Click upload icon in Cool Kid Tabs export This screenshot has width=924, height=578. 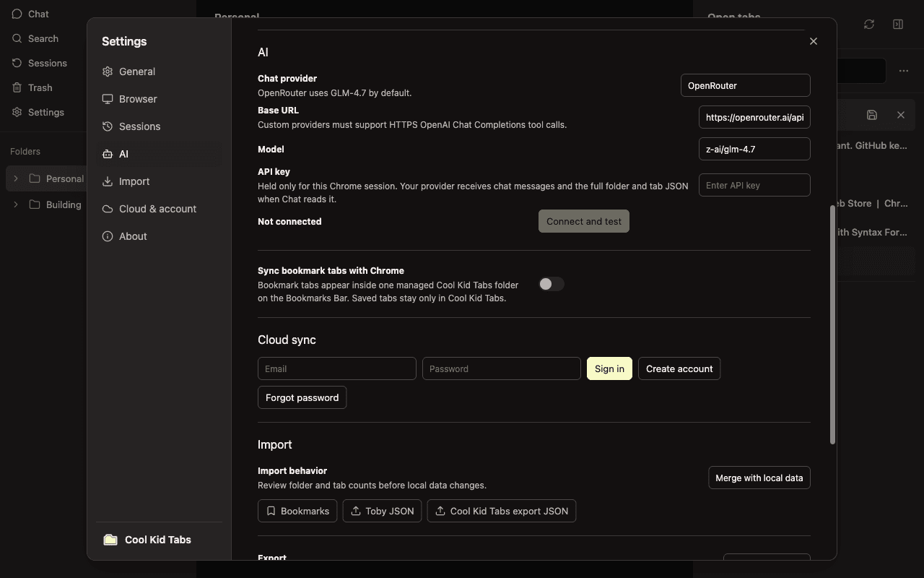point(440,511)
